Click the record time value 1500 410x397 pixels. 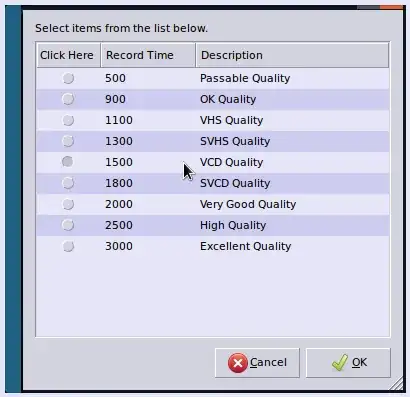click(119, 162)
